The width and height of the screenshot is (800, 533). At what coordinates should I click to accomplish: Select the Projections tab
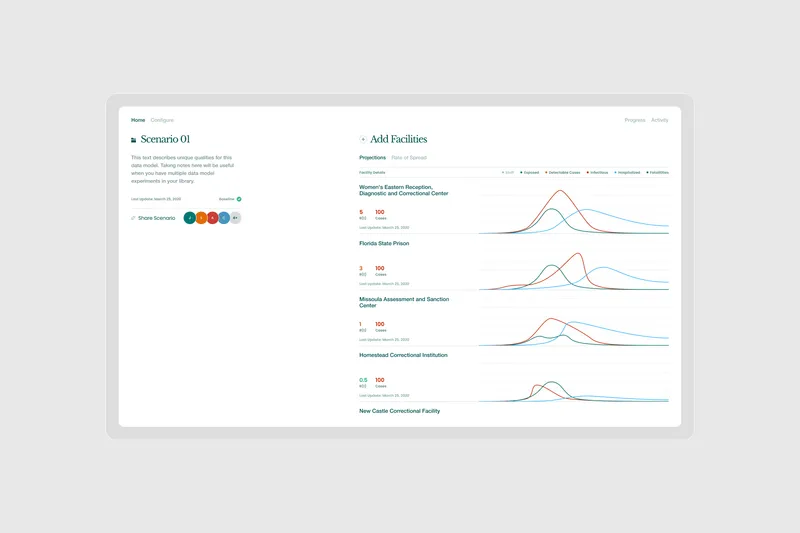(x=372, y=158)
